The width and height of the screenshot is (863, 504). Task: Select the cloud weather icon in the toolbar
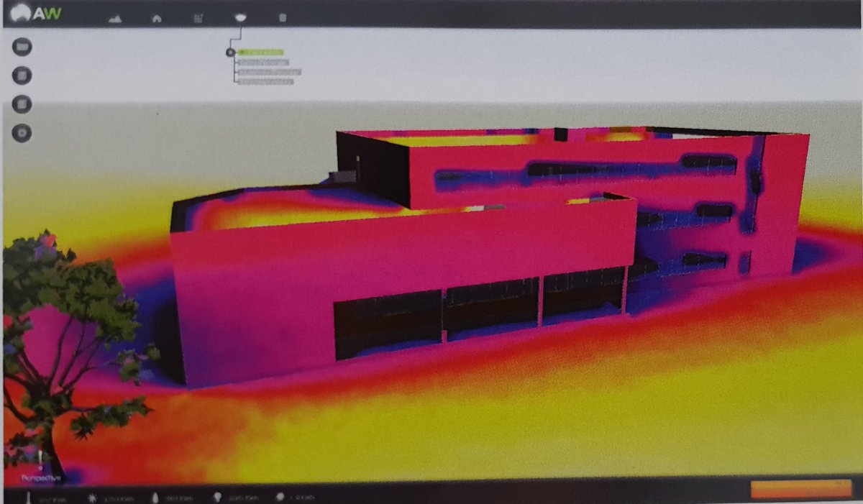coord(240,18)
